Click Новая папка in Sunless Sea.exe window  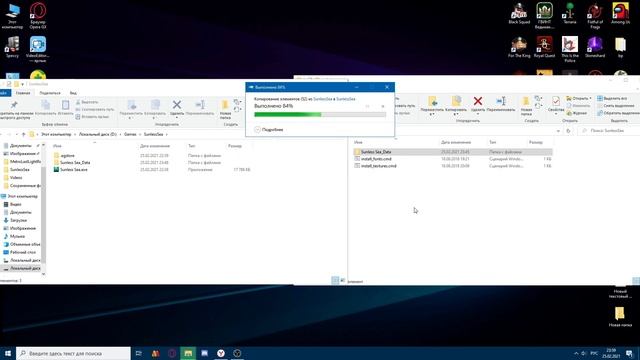(225, 110)
